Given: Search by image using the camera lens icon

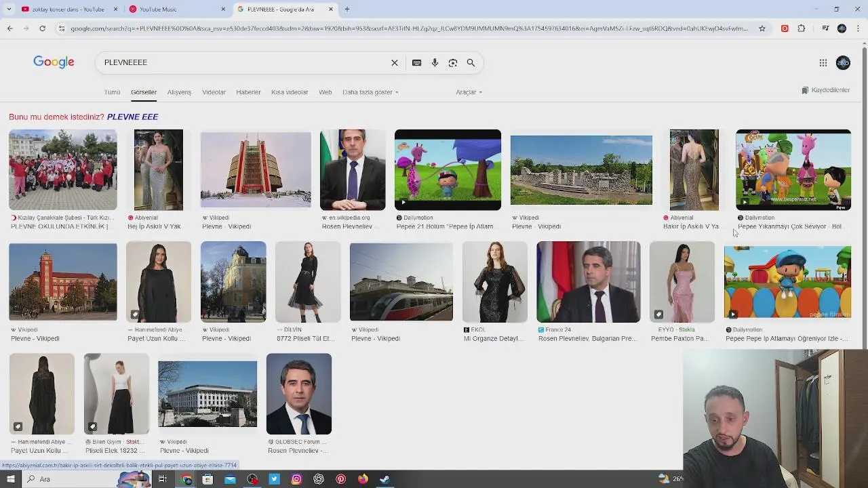Looking at the screenshot, I should tap(452, 62).
